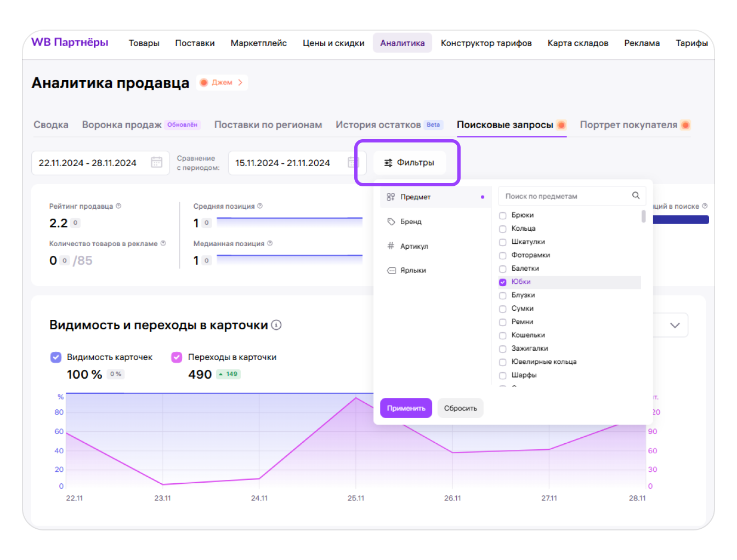The height and width of the screenshot is (560, 737).
Task: Check the Ювелирные кольца checkbox
Action: coord(502,362)
